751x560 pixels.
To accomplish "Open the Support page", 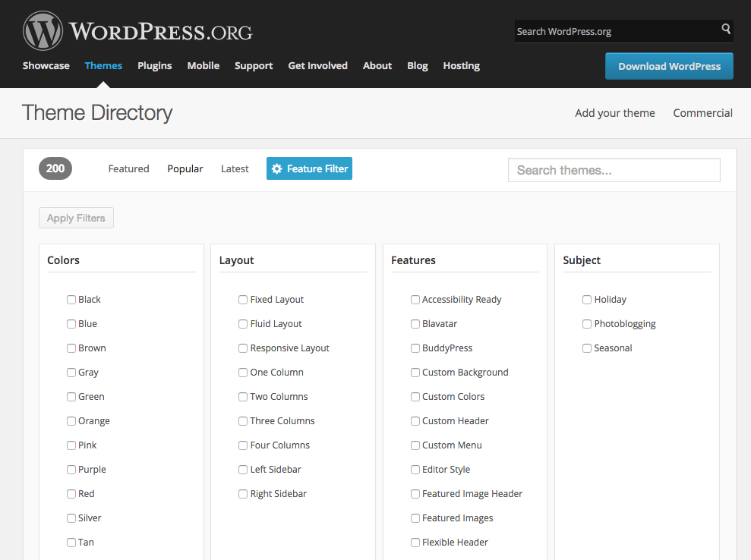I will pyautogui.click(x=254, y=65).
